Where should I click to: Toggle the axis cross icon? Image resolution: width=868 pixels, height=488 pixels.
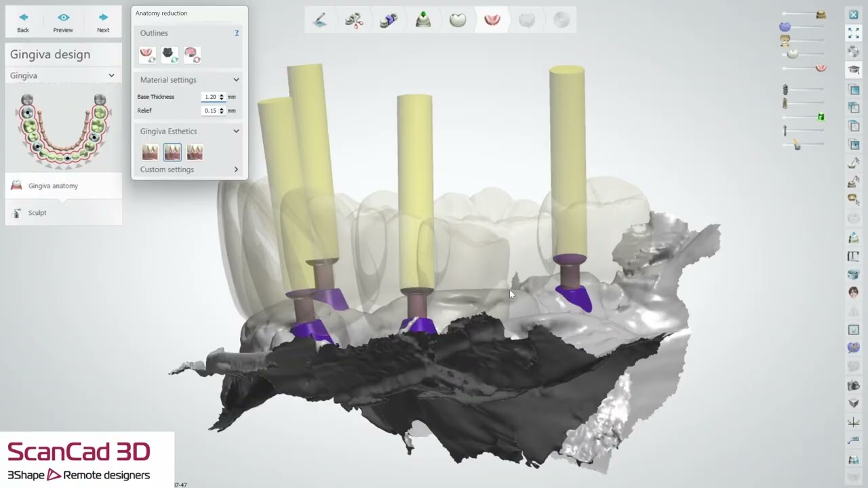pos(854,422)
